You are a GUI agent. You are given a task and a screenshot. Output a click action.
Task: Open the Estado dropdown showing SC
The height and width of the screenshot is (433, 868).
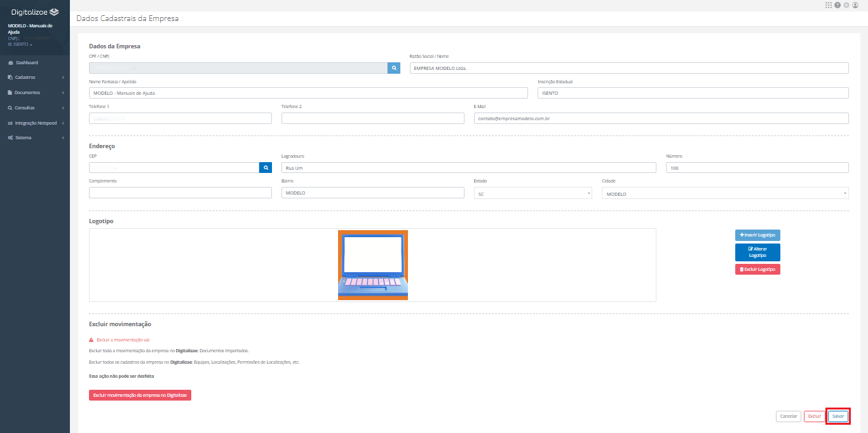[x=533, y=193]
